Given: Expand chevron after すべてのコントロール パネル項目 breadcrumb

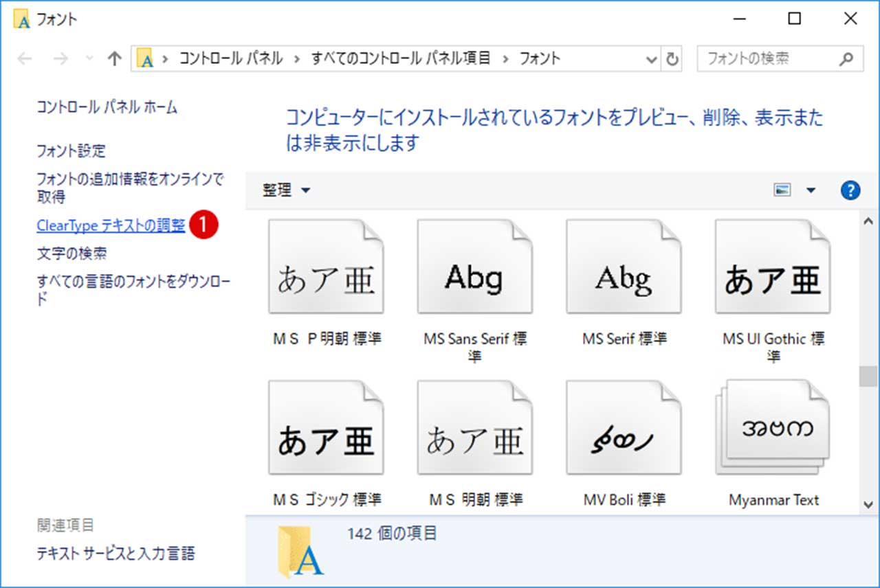Looking at the screenshot, I should click(505, 59).
